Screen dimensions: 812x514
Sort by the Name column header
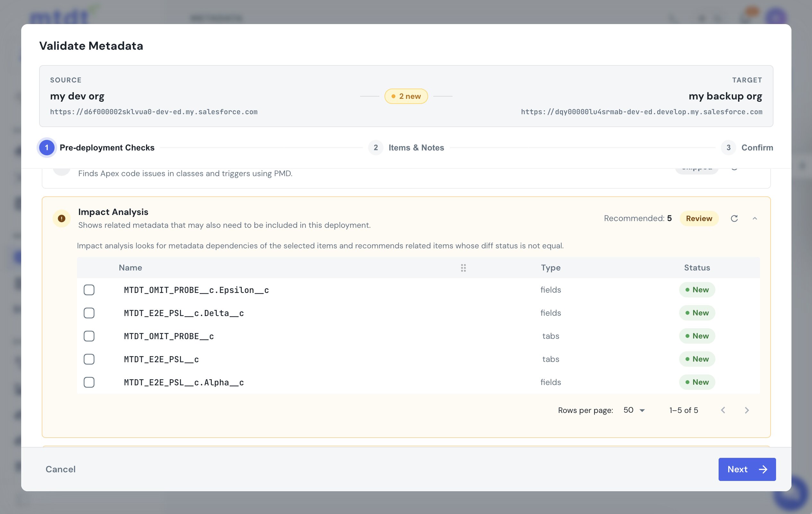[x=130, y=268]
